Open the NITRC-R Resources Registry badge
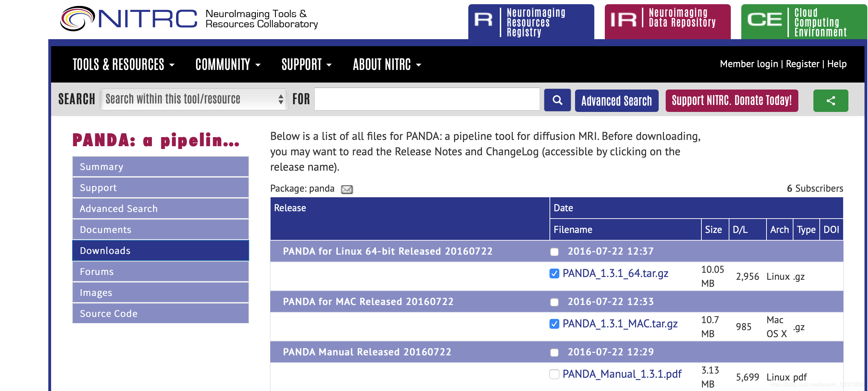 click(531, 22)
